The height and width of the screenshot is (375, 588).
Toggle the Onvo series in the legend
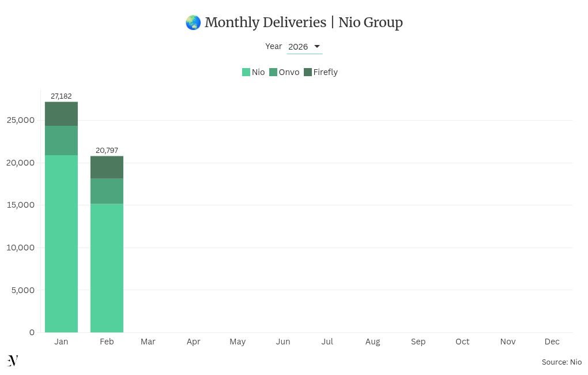(x=289, y=72)
